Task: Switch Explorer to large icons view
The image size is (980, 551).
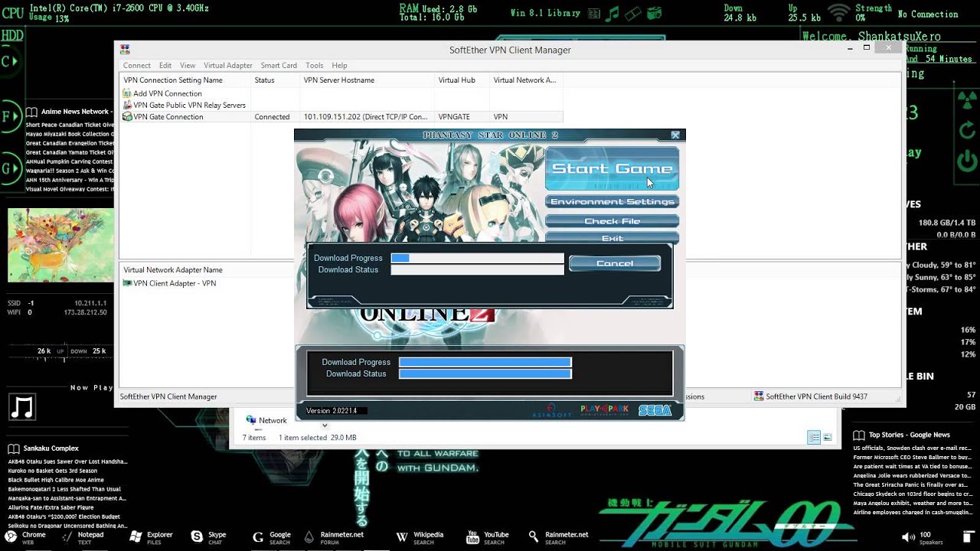Action: [829, 438]
